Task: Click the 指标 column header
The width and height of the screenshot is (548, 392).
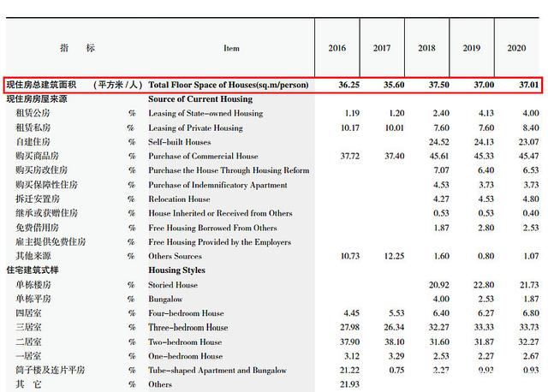Action: [77, 49]
